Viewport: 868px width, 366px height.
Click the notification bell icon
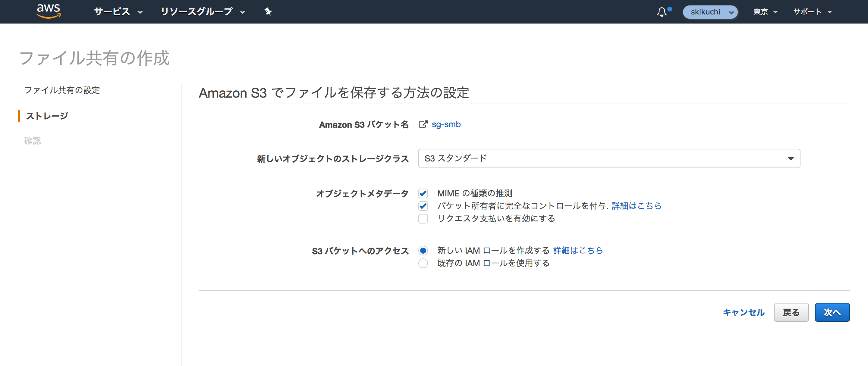pyautogui.click(x=662, y=12)
